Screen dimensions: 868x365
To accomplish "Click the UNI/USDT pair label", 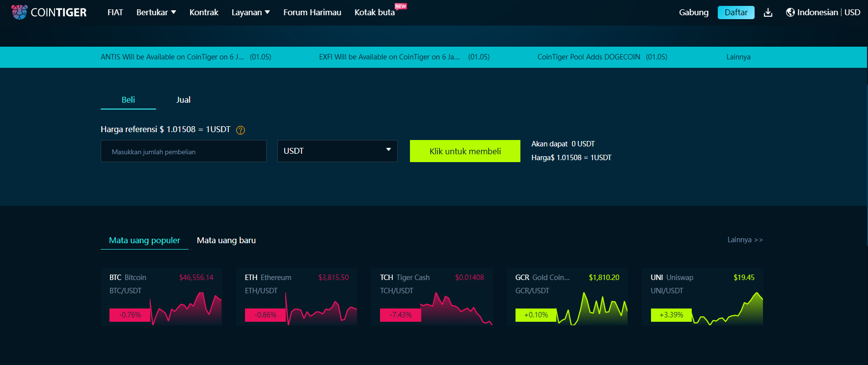I will point(667,291).
